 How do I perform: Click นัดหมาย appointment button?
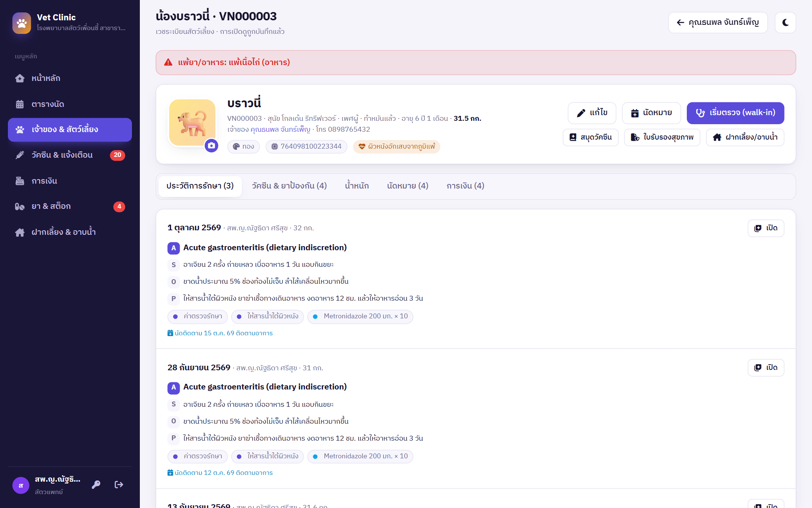click(651, 113)
